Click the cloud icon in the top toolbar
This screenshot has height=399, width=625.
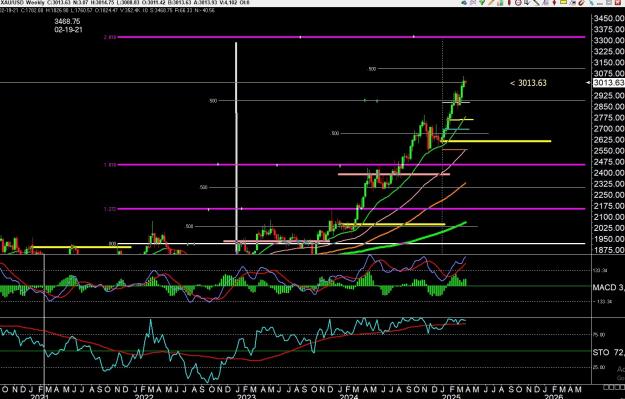pyautogui.click(x=464, y=2)
